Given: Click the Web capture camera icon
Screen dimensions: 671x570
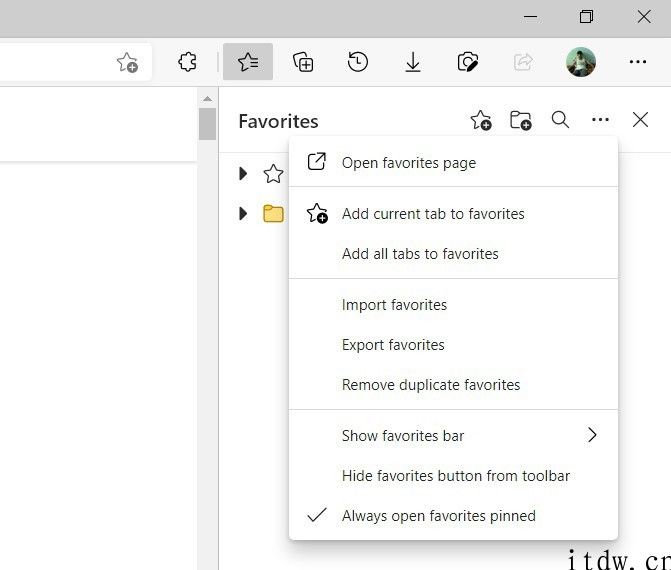Looking at the screenshot, I should (x=467, y=62).
